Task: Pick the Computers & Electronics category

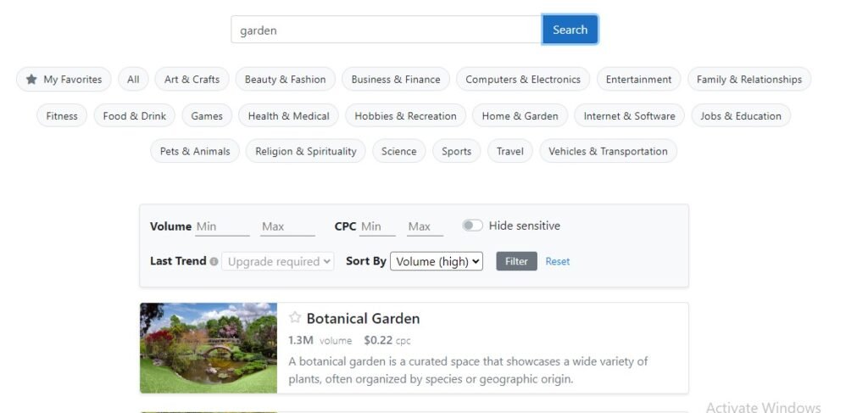Action: point(523,80)
